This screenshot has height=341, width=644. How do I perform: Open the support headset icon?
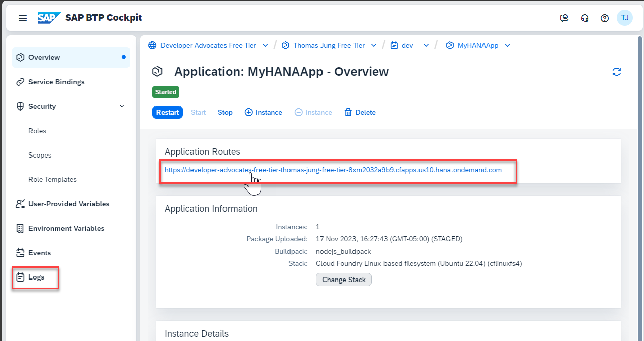585,18
